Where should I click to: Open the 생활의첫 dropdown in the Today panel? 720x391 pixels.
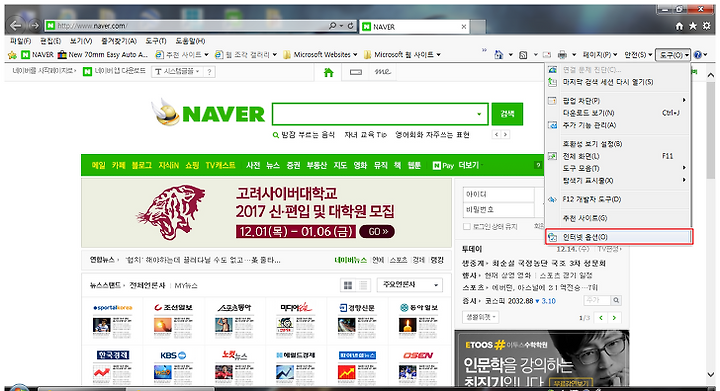pyautogui.click(x=480, y=317)
